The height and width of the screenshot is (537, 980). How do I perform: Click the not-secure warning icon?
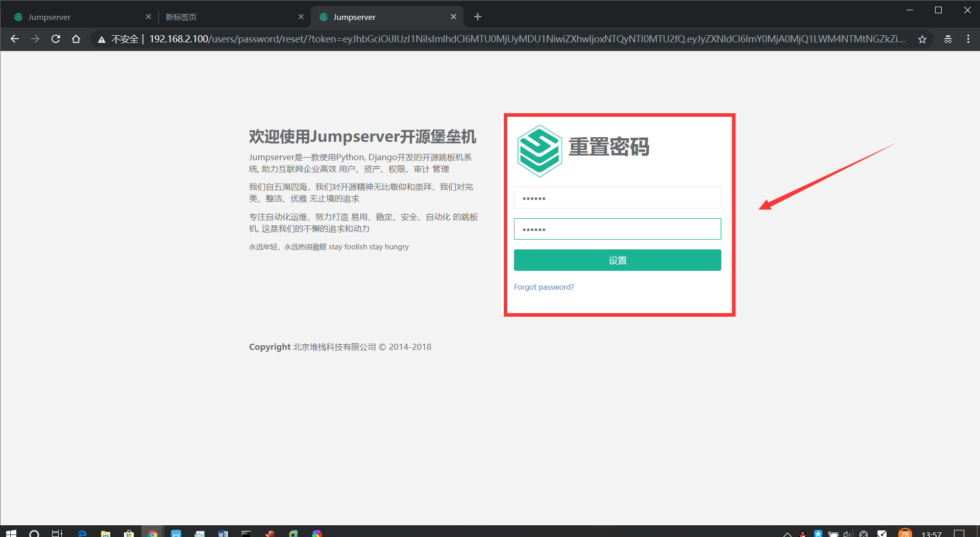102,39
